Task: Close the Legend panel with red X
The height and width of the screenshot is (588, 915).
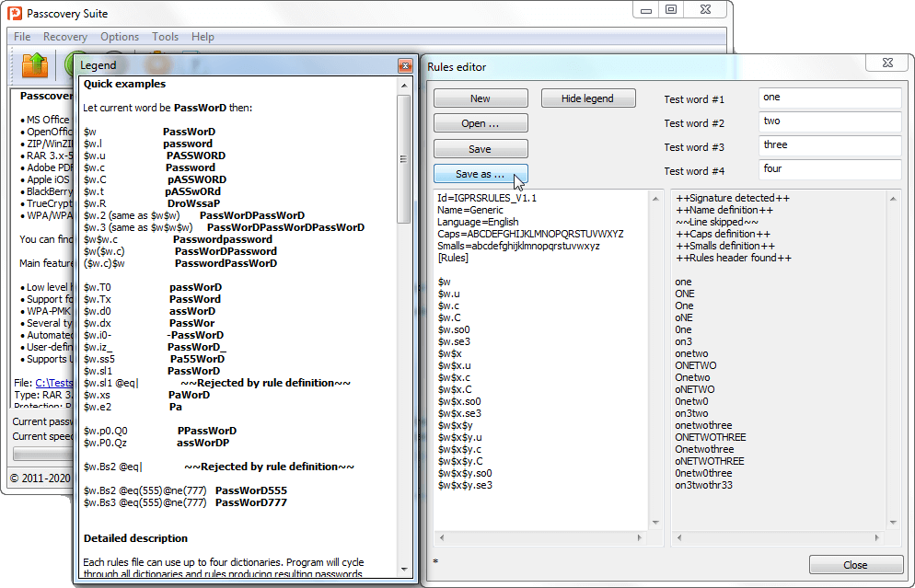Action: pyautogui.click(x=404, y=65)
